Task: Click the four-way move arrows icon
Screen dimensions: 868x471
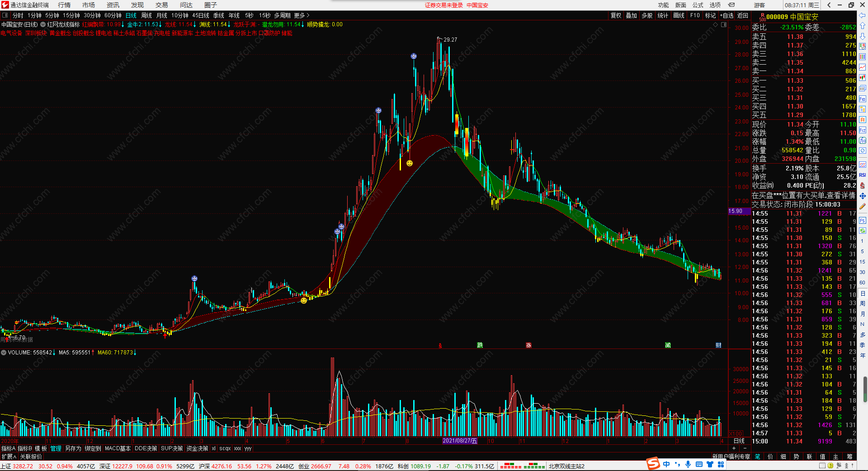Action: tap(863, 196)
